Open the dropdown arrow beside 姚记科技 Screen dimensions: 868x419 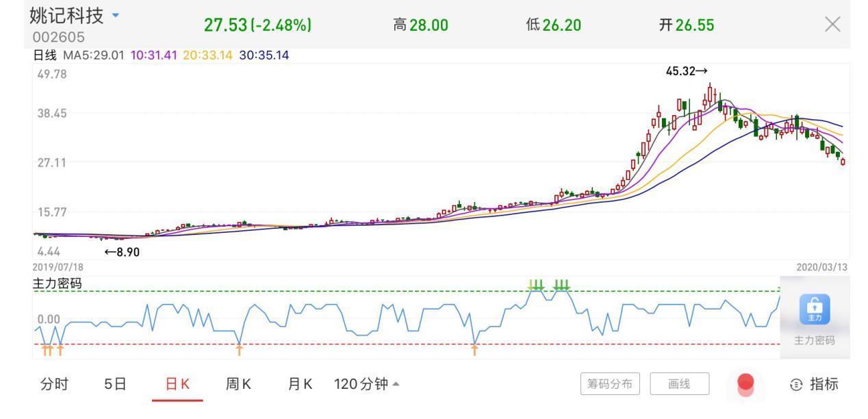pos(114,14)
